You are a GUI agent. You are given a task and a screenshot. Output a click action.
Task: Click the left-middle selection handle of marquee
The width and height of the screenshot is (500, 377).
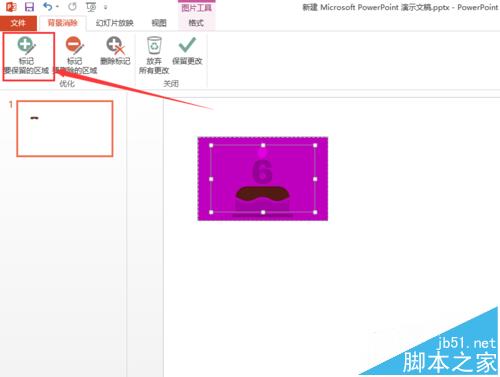pos(211,179)
